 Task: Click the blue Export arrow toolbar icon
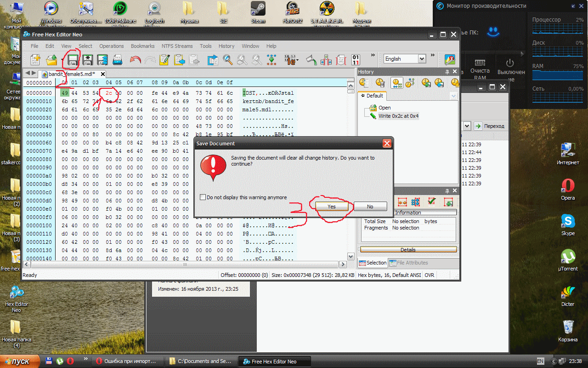(x=213, y=59)
